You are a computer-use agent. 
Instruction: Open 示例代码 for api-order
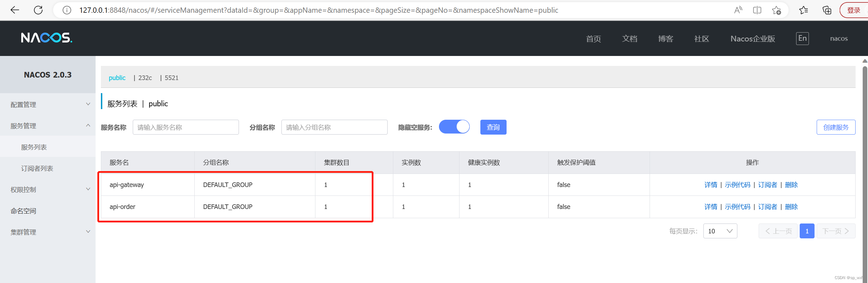tap(737, 207)
